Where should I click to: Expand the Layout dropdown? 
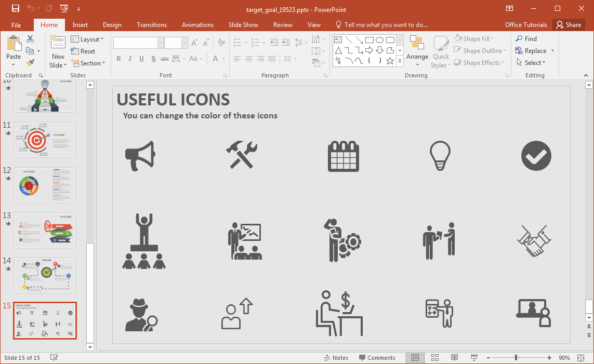pos(87,39)
